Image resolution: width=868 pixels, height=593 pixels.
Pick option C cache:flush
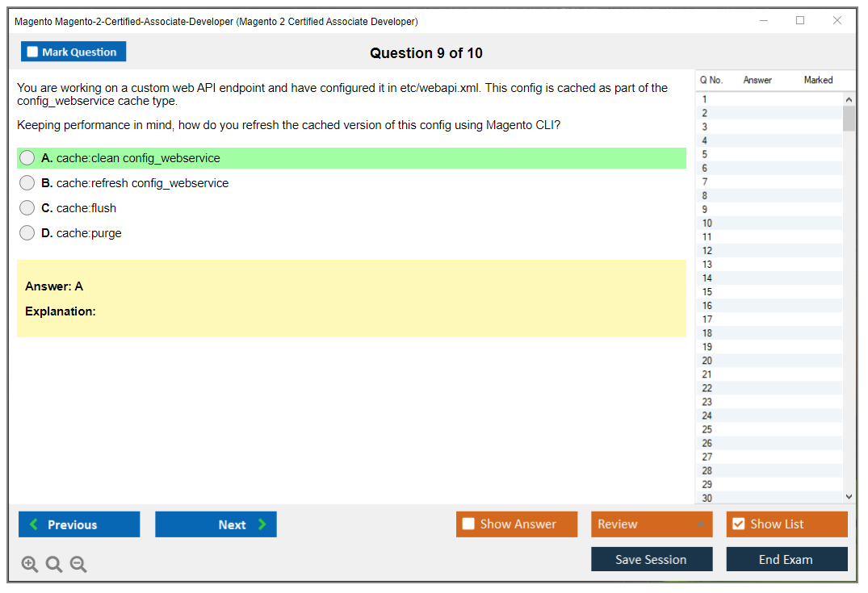27,208
